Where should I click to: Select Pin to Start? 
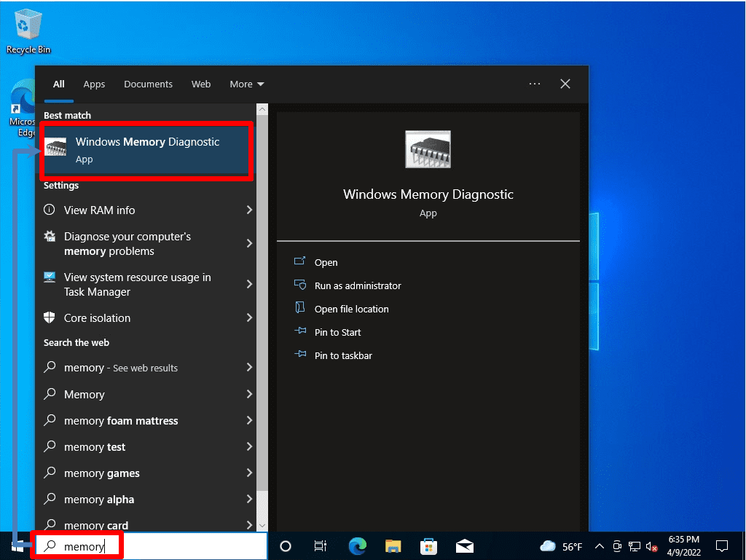click(x=337, y=332)
